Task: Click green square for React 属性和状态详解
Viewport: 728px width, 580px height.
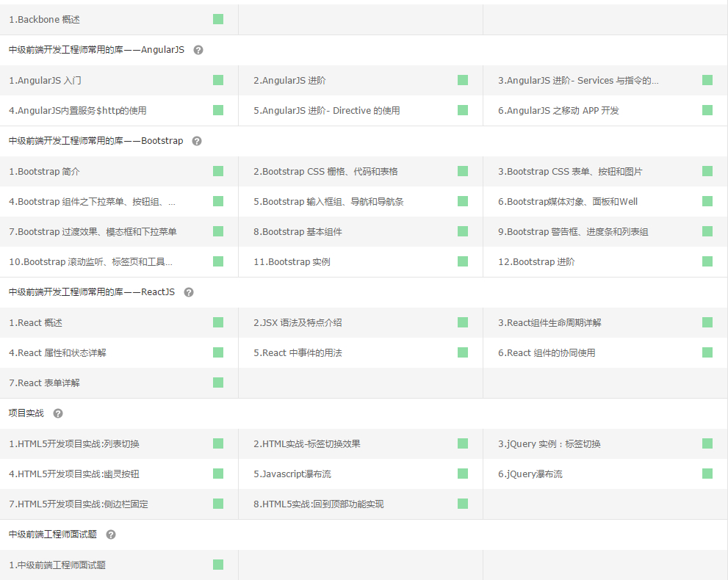Action: click(218, 352)
